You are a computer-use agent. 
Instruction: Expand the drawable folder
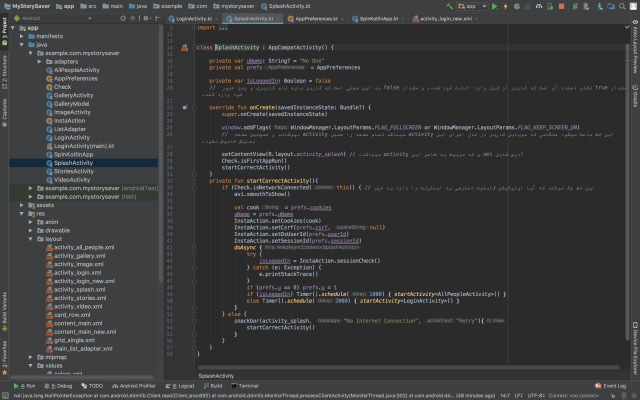coord(31,231)
